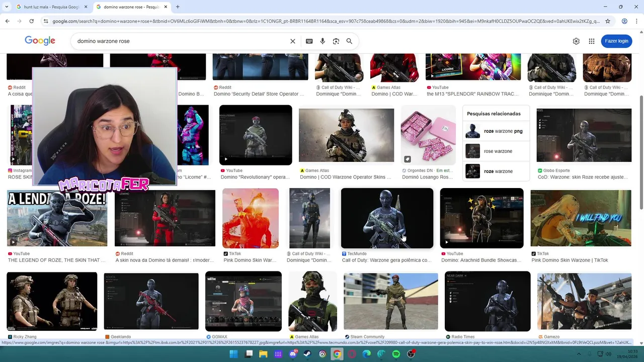This screenshot has height=362, width=644.
Task: Launch Steam from the taskbar
Action: 307,354
